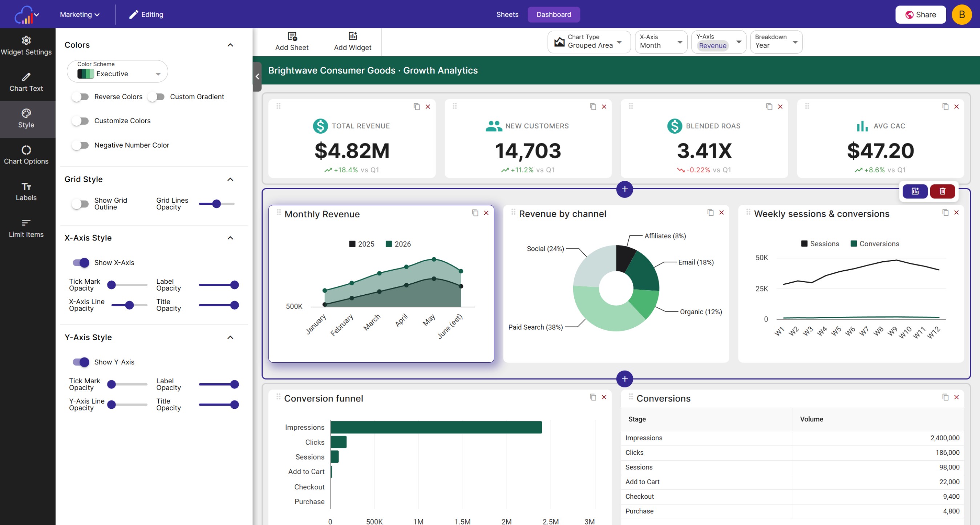Image resolution: width=980 pixels, height=525 pixels.
Task: Toggle Show Grid Outline
Action: [x=80, y=203]
